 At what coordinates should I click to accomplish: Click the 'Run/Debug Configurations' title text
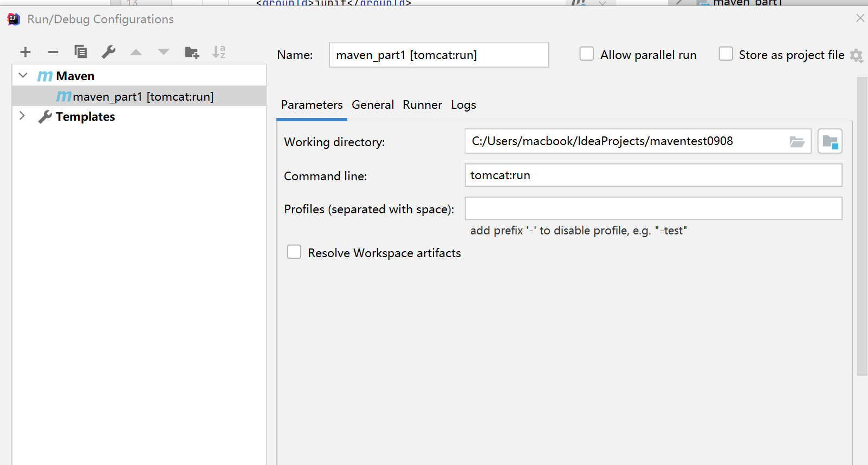click(x=100, y=19)
